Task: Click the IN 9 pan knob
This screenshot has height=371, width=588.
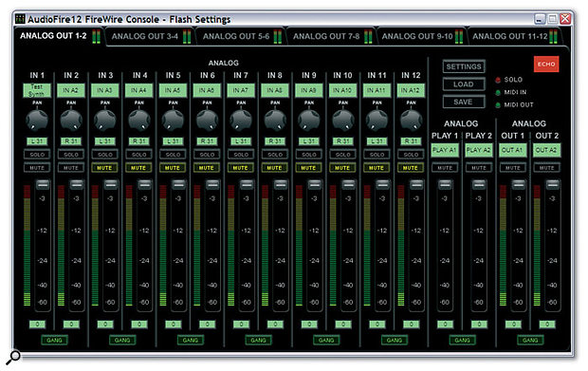Action: click(x=309, y=120)
